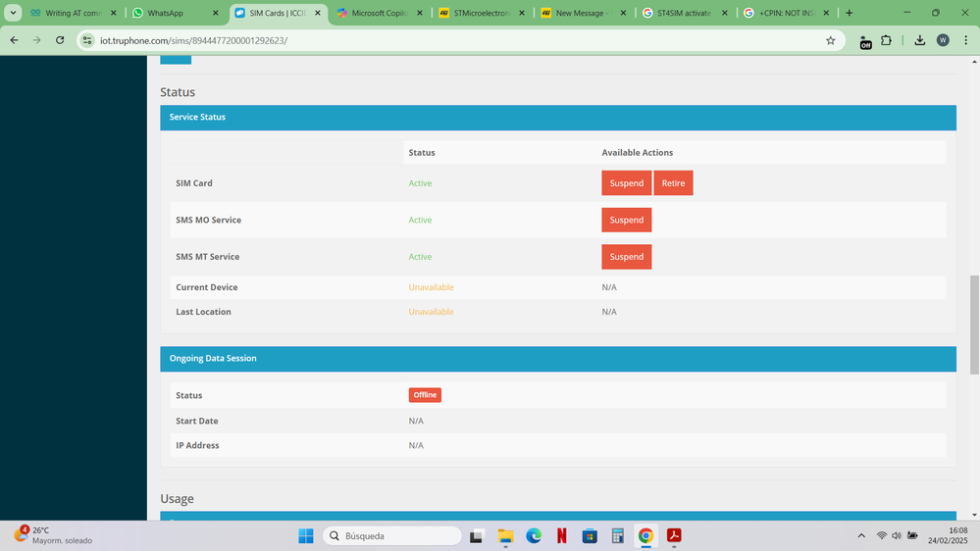This screenshot has width=980, height=551.
Task: Bookmark this page with the star
Action: pyautogui.click(x=830, y=40)
